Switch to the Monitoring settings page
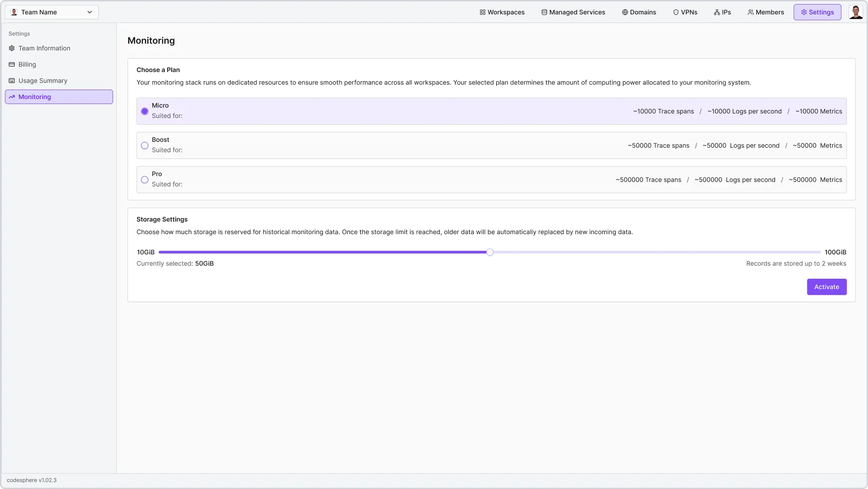The height and width of the screenshot is (489, 868). point(34,96)
